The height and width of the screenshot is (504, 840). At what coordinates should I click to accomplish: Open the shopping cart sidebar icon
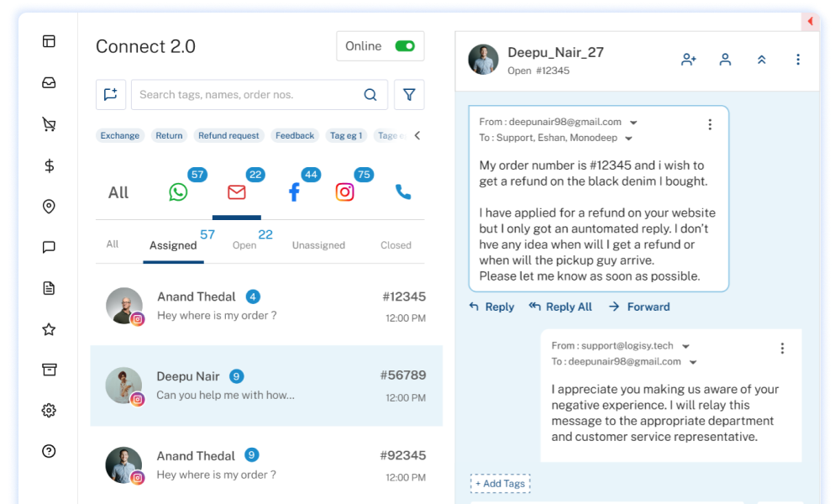(x=49, y=124)
